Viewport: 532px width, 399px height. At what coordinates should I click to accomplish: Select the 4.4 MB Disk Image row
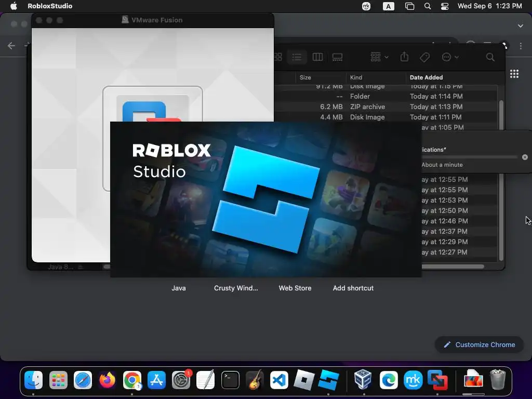385,117
